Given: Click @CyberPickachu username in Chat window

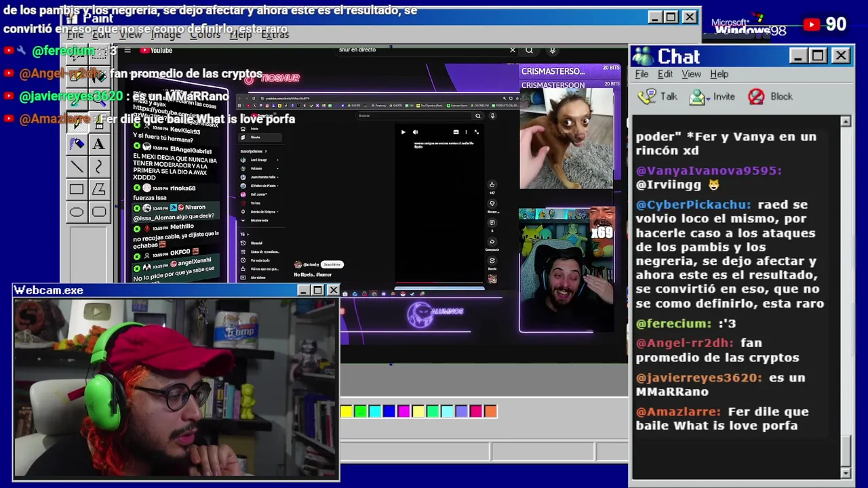Looking at the screenshot, I should (694, 205).
